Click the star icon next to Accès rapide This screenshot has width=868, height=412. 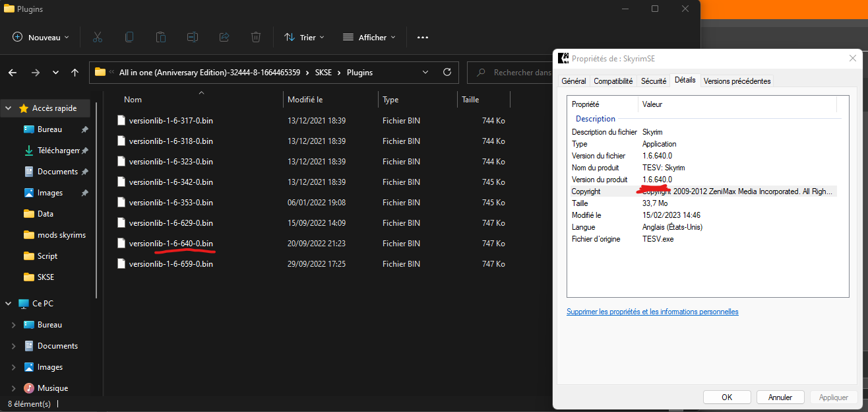(24, 108)
